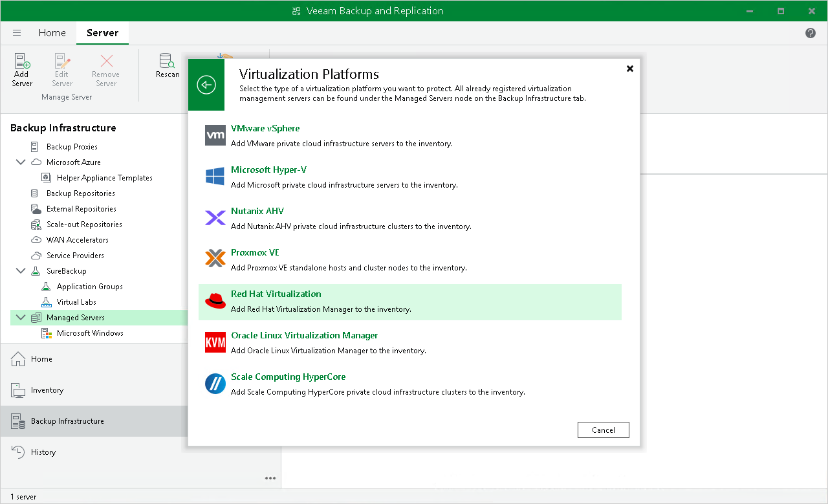
Task: Click the Remove Server ribbon icon
Action: [106, 61]
